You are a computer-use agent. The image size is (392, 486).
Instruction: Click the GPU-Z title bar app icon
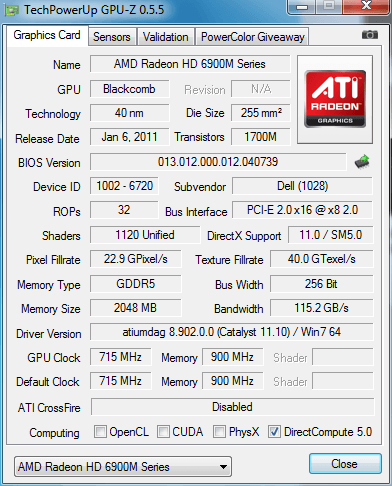pyautogui.click(x=11, y=10)
